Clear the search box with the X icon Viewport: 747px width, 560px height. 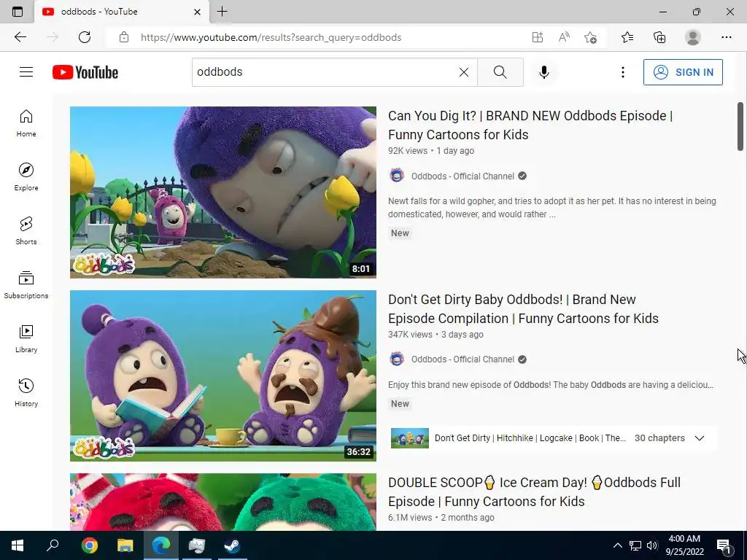pyautogui.click(x=463, y=72)
